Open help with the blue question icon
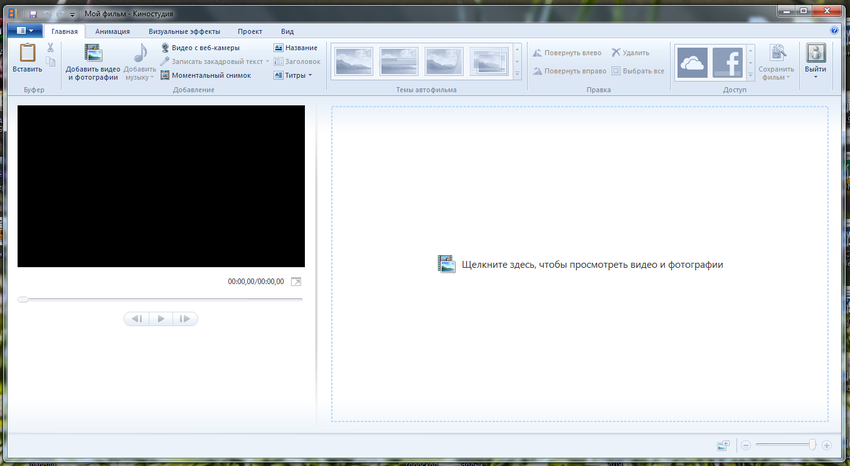Image resolution: width=850 pixels, height=466 pixels. tap(835, 31)
